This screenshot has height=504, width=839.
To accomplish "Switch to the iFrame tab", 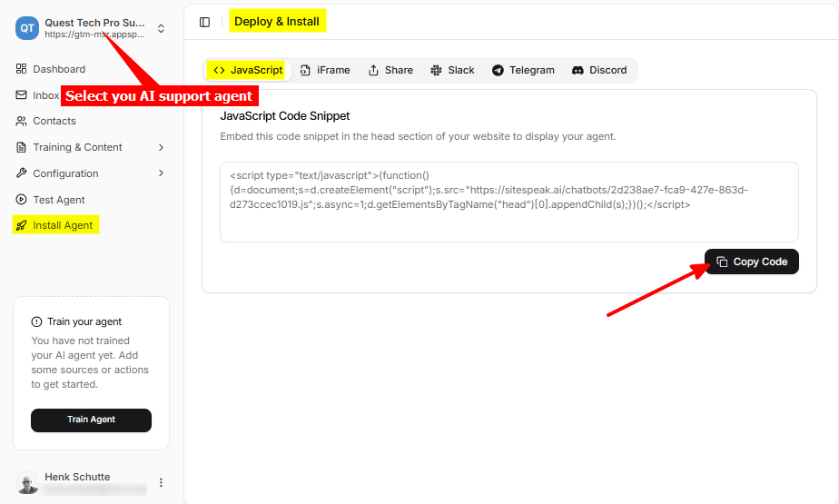I will tap(324, 70).
